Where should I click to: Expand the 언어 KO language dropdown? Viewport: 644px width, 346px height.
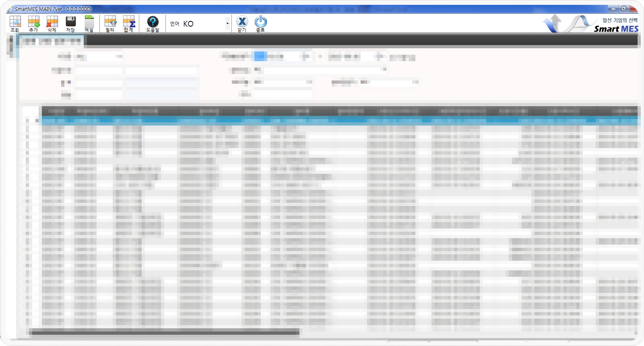(x=227, y=24)
